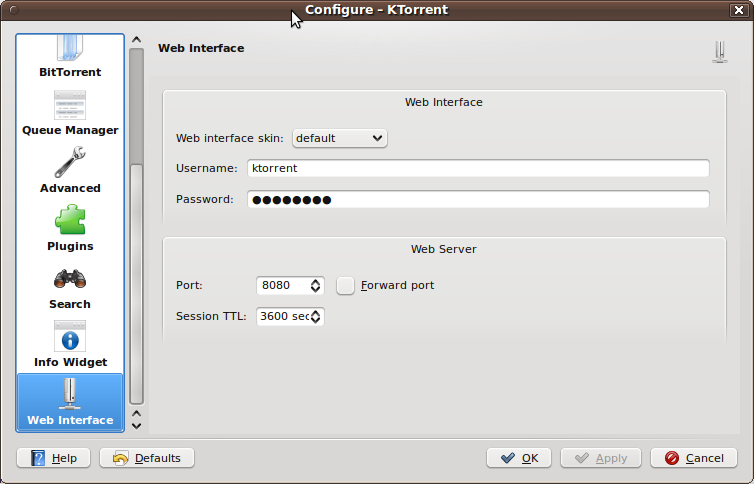The width and height of the screenshot is (754, 484).
Task: Adjust the Port spinner arrows
Action: coord(315,285)
